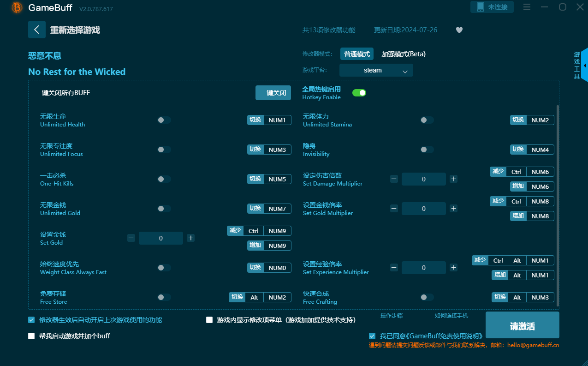Open the steam platform dropdown
Image resolution: width=588 pixels, height=366 pixels.
[376, 70]
